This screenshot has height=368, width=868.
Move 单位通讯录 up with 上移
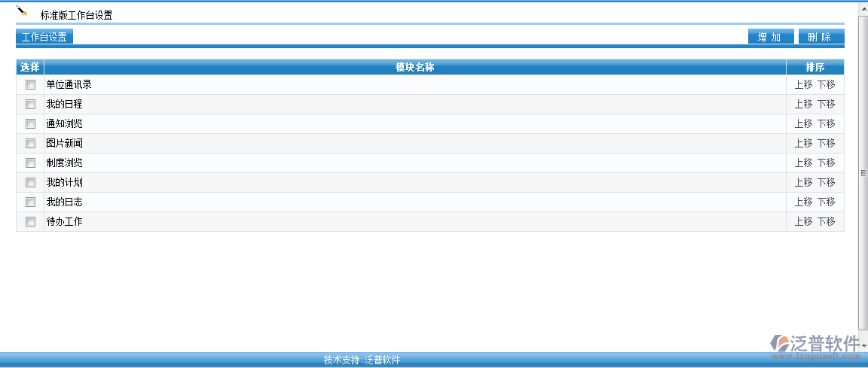(804, 84)
